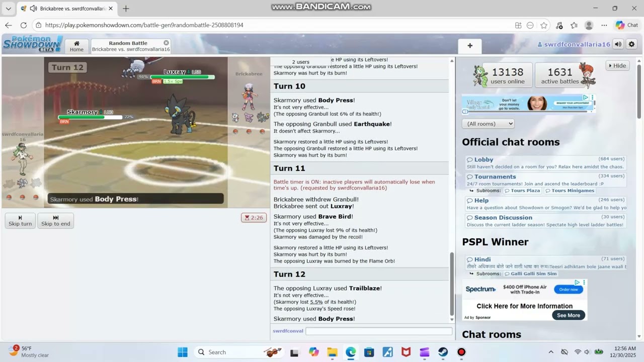Open Copilot Chat button in Edge
Screen dimensions: 644x362
(627, 25)
